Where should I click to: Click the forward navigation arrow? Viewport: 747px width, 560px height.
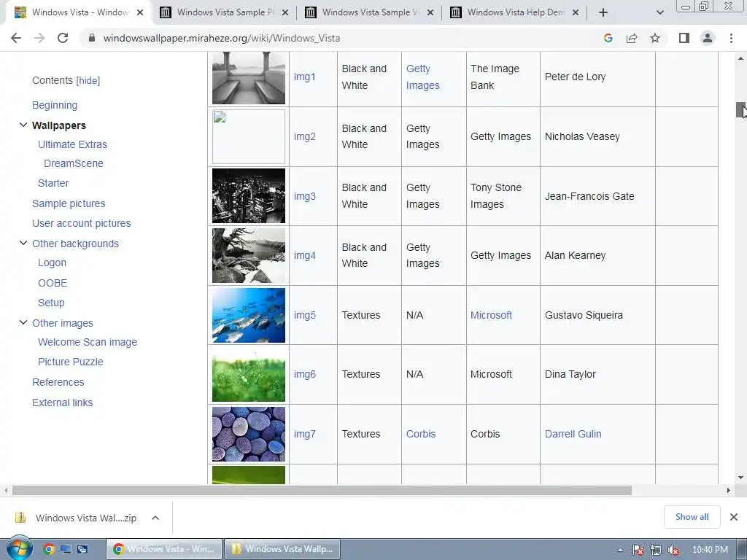coord(39,38)
